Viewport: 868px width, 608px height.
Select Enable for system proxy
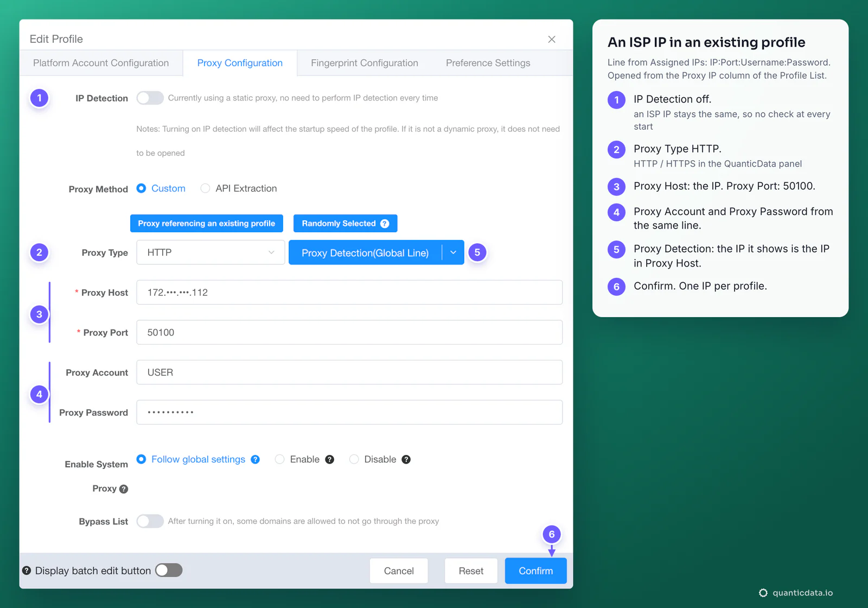tap(279, 459)
